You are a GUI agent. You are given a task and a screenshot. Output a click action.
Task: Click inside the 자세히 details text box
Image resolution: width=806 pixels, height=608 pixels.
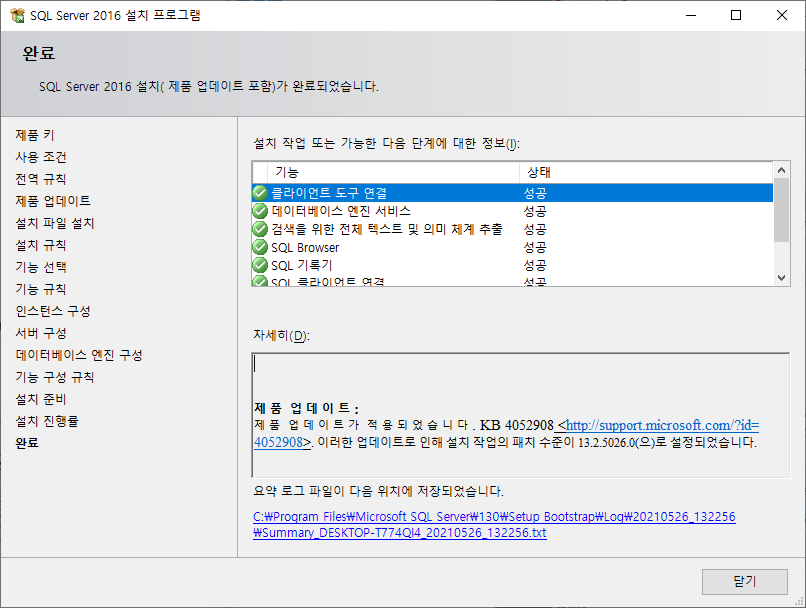520,415
